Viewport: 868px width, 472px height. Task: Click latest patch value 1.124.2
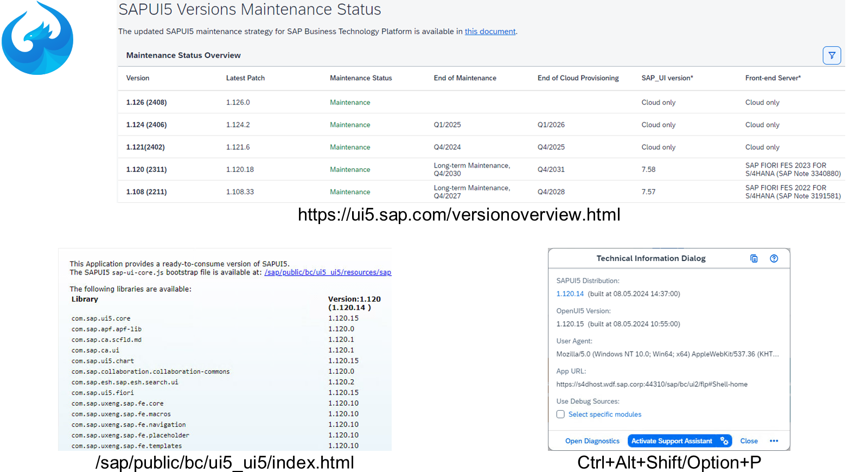(238, 125)
